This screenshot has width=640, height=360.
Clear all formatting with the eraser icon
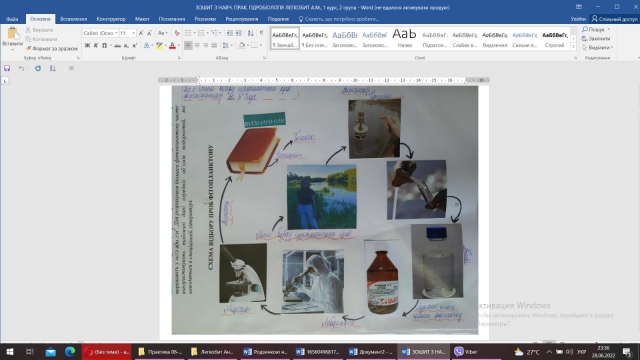coord(177,33)
